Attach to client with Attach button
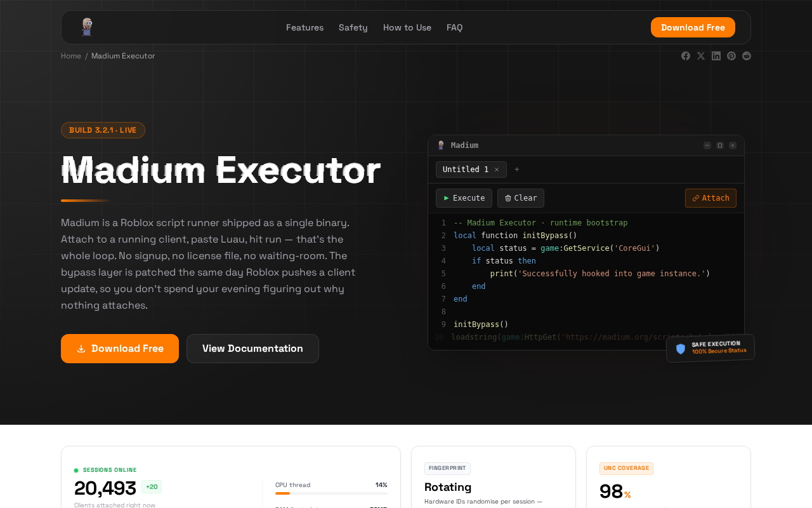The height and width of the screenshot is (508, 812). [x=710, y=198]
